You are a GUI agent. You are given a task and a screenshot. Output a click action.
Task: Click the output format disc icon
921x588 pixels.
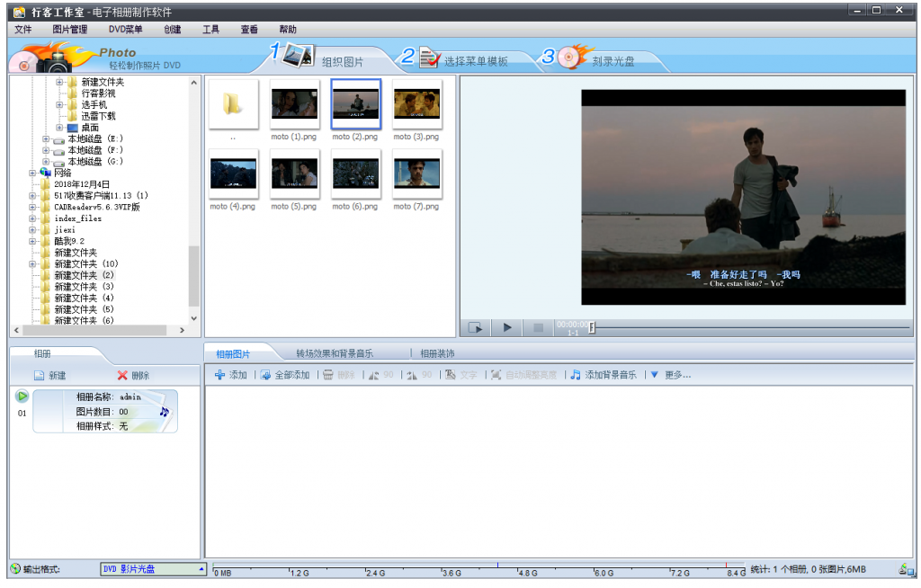click(x=16, y=568)
